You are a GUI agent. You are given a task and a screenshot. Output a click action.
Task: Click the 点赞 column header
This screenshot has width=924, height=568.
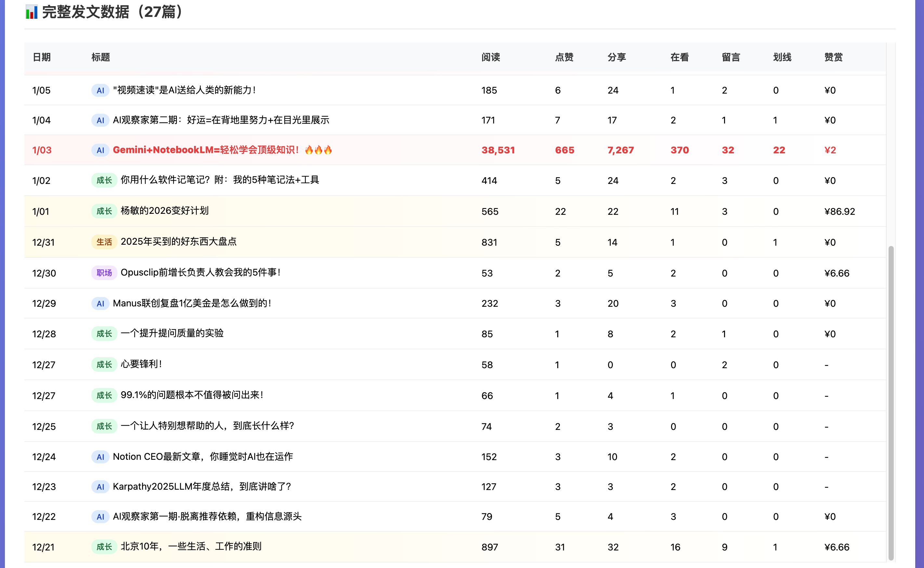[564, 57]
